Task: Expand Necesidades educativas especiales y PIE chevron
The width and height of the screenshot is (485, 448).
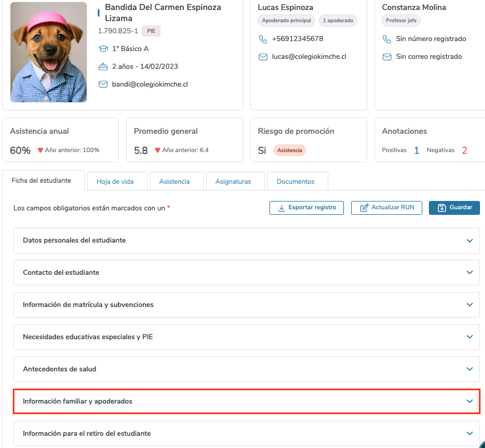Action: point(469,337)
